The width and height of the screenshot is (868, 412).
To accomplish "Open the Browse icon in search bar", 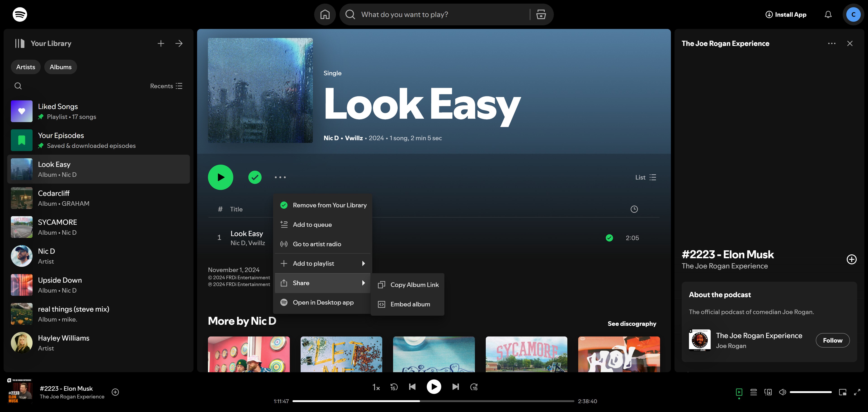I will [541, 14].
